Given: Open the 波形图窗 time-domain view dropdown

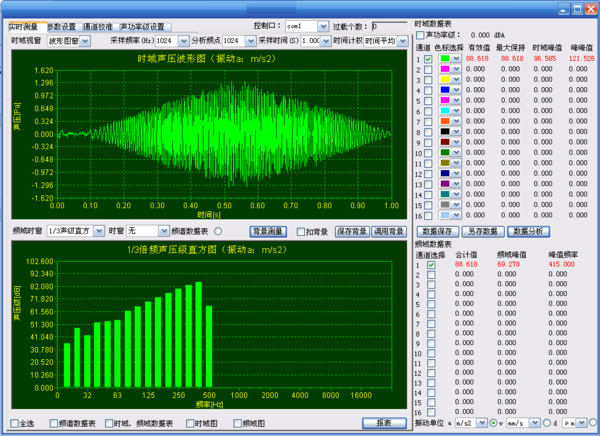Looking at the screenshot, I should [x=84, y=41].
